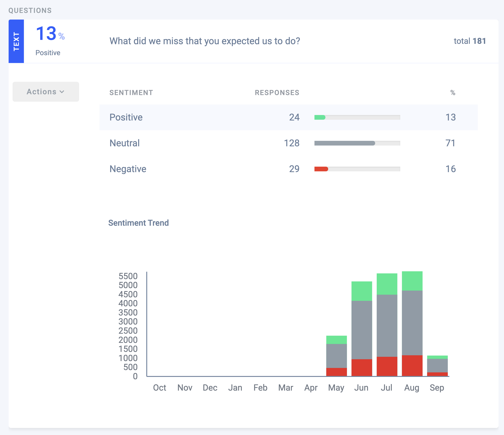
Task: Click the Sep bar in Sentiment Trend
Action: (x=437, y=366)
